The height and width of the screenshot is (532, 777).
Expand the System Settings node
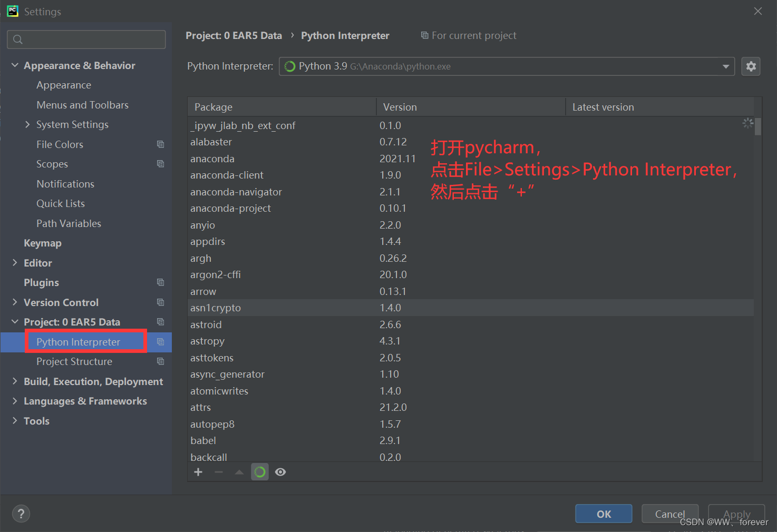tap(27, 124)
